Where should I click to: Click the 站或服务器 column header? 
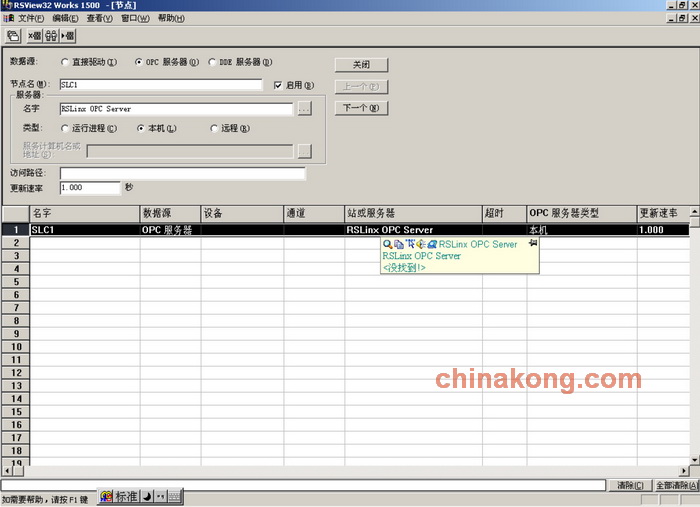coord(413,213)
